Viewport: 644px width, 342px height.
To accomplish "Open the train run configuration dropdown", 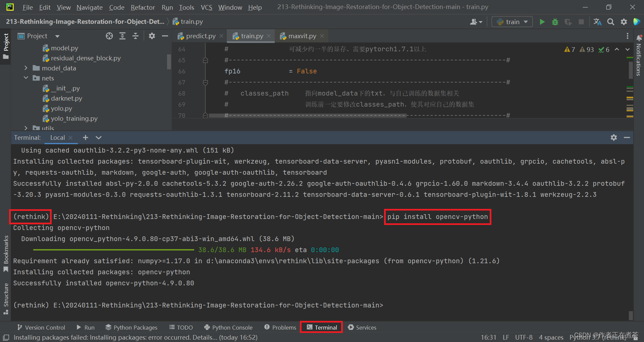I will 525,21.
